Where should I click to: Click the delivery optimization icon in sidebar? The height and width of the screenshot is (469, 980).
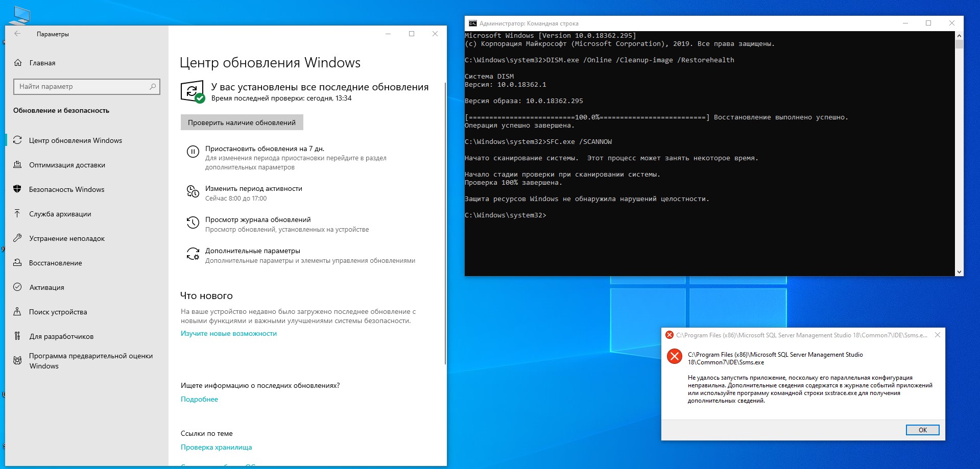click(x=17, y=164)
